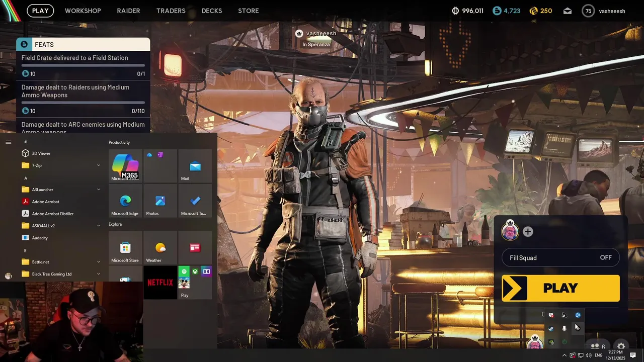Image resolution: width=644 pixels, height=362 pixels.
Task: Open the Windows notification center
Action: point(633,355)
